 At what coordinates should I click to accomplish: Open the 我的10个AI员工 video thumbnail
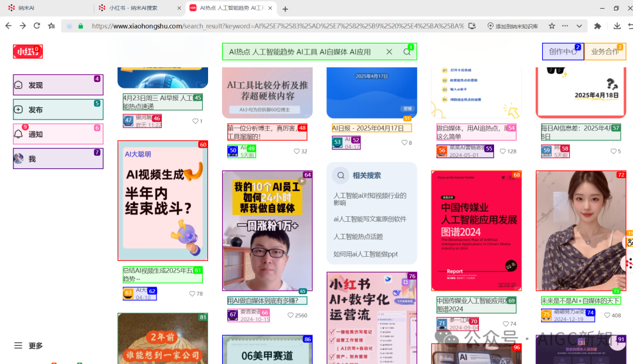(x=267, y=230)
